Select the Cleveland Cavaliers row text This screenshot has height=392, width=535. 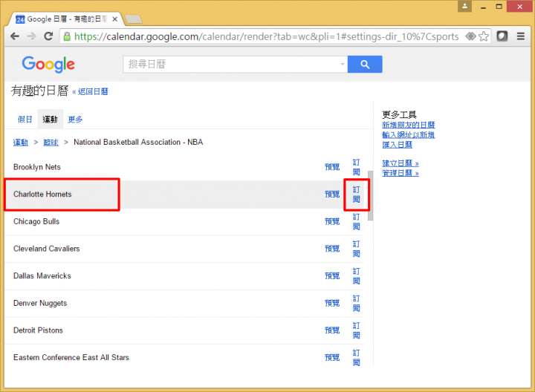point(46,249)
